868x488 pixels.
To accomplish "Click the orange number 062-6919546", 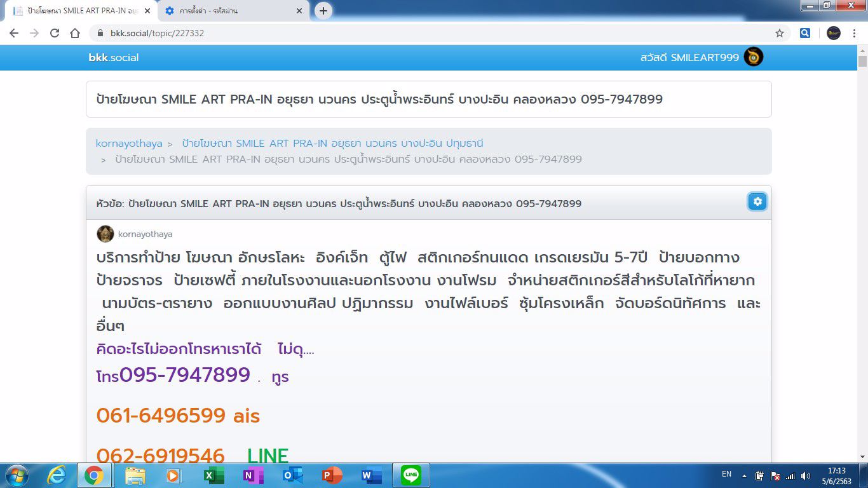I will pyautogui.click(x=160, y=455).
